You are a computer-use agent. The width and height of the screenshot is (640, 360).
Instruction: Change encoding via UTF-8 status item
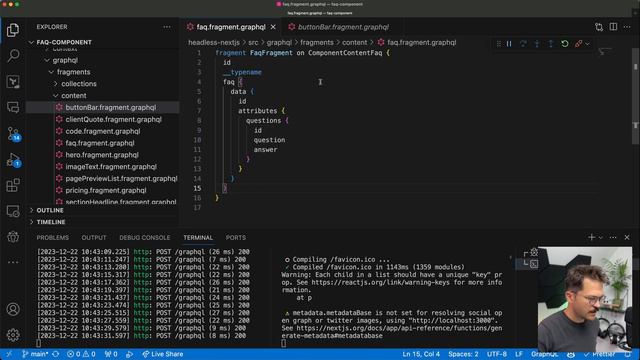point(497,354)
